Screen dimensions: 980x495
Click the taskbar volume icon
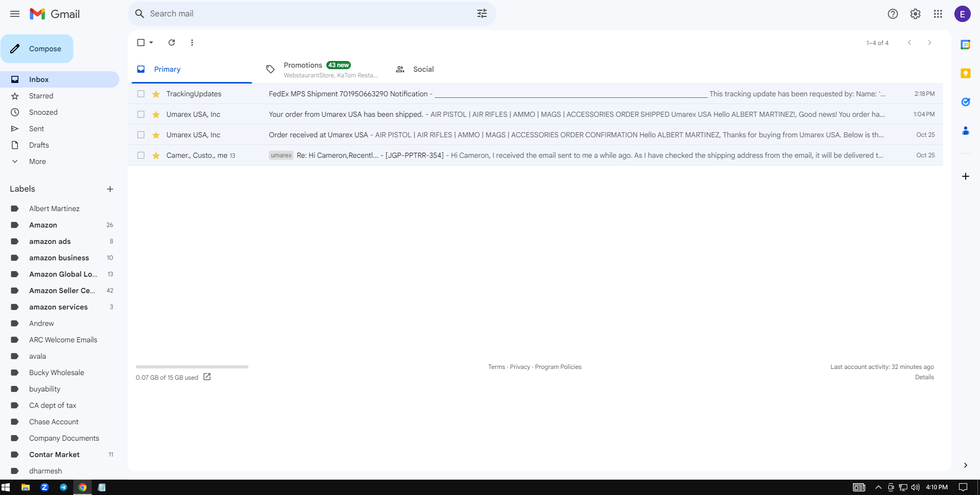point(915,487)
